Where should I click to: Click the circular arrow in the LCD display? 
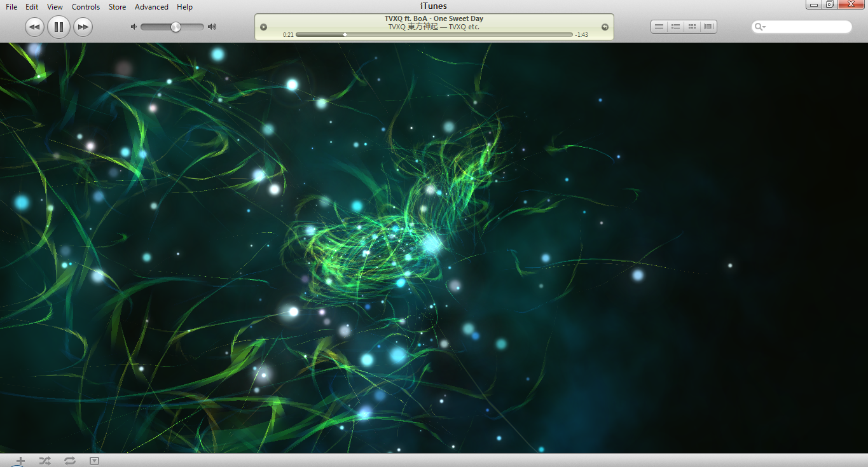[x=604, y=27]
